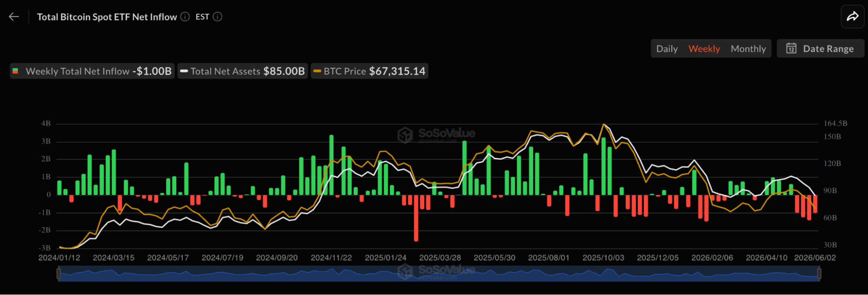
Task: Toggle BTC Price line series
Action: 369,71
